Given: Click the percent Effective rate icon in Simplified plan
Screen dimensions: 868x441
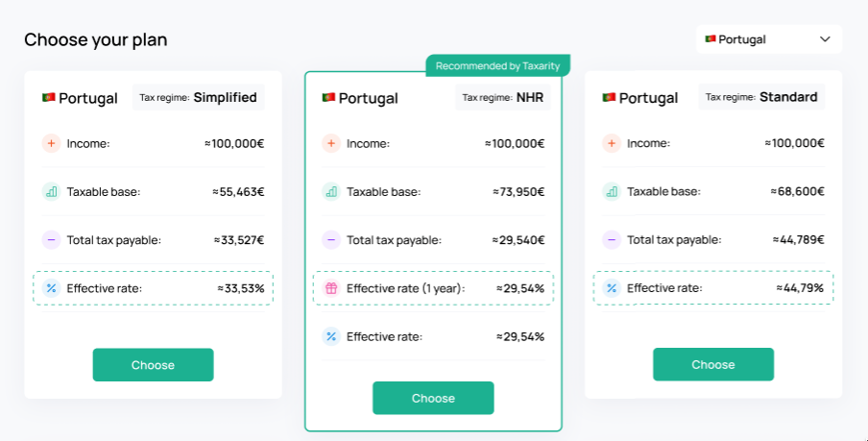Looking at the screenshot, I should 51,288.
